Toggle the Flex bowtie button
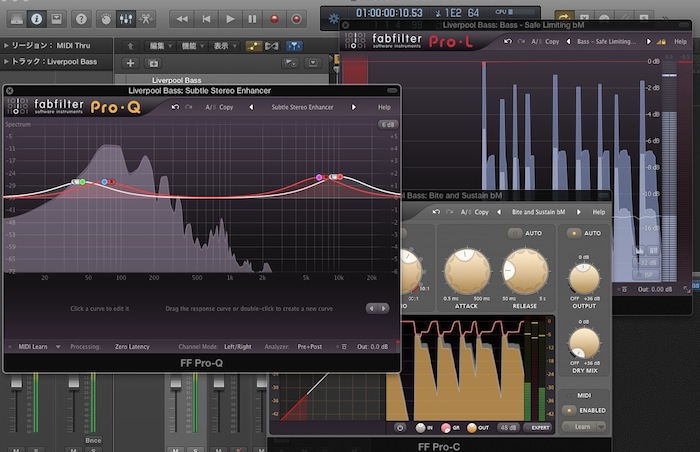 (271, 46)
